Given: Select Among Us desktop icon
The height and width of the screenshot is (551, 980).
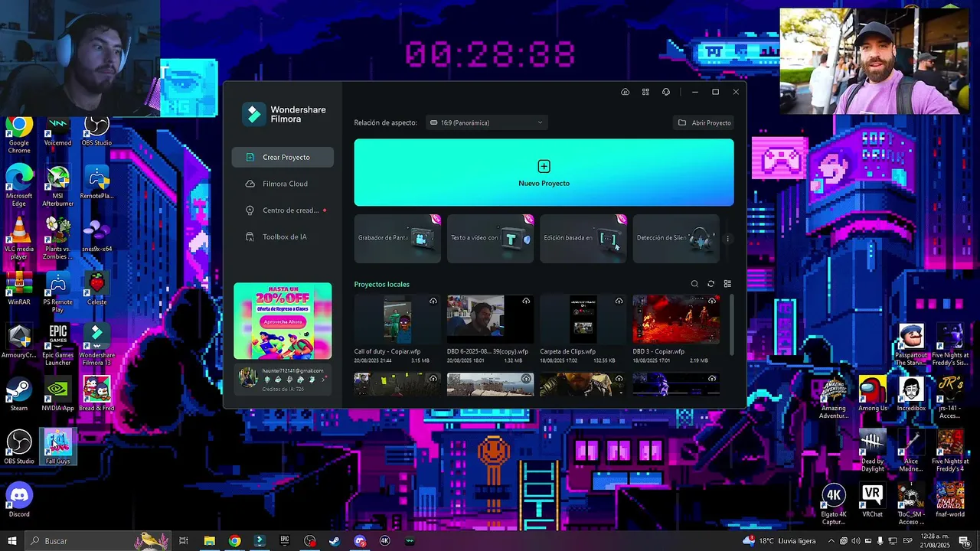Looking at the screenshot, I should (x=872, y=394).
